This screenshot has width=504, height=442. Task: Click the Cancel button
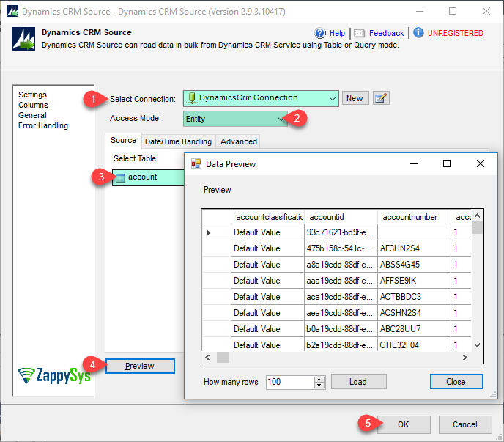coord(464,424)
